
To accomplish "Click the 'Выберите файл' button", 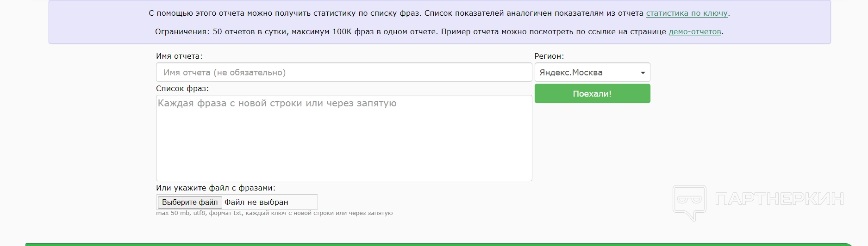I will pos(190,203).
